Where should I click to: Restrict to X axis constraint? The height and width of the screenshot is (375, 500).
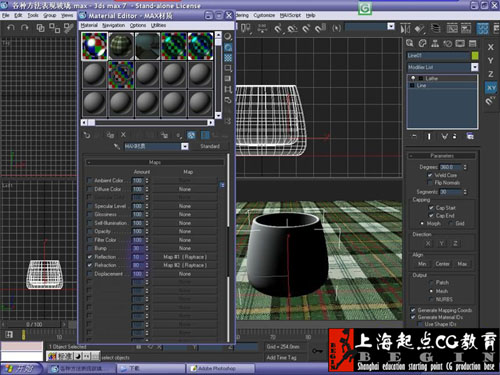tap(491, 47)
